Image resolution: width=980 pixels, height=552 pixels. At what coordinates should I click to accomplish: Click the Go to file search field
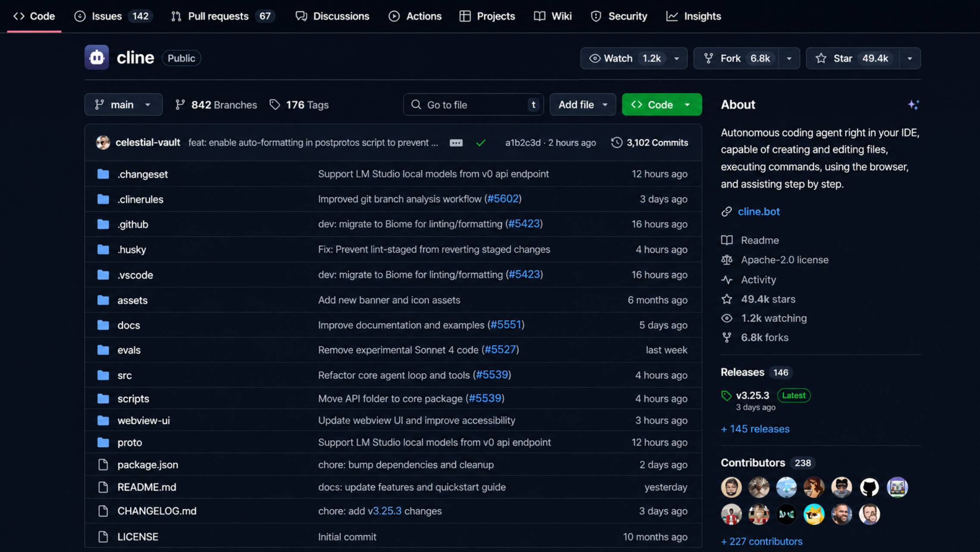473,104
